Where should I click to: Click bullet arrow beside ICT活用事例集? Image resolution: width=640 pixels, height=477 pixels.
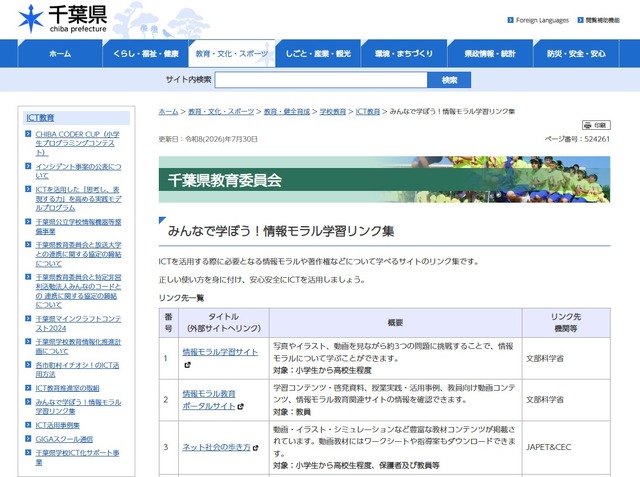(x=28, y=425)
